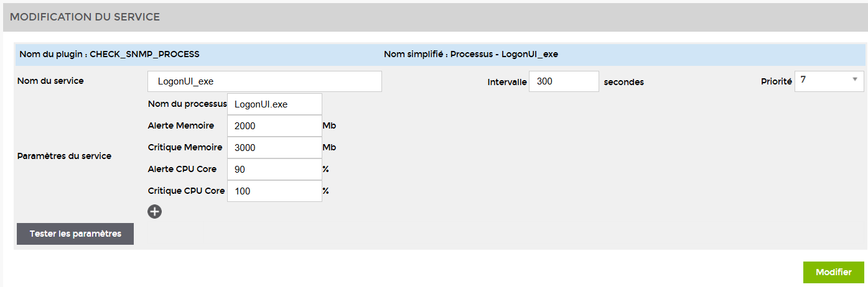The width and height of the screenshot is (868, 287).
Task: Click the Nom simplifié Processus text
Action: click(470, 54)
